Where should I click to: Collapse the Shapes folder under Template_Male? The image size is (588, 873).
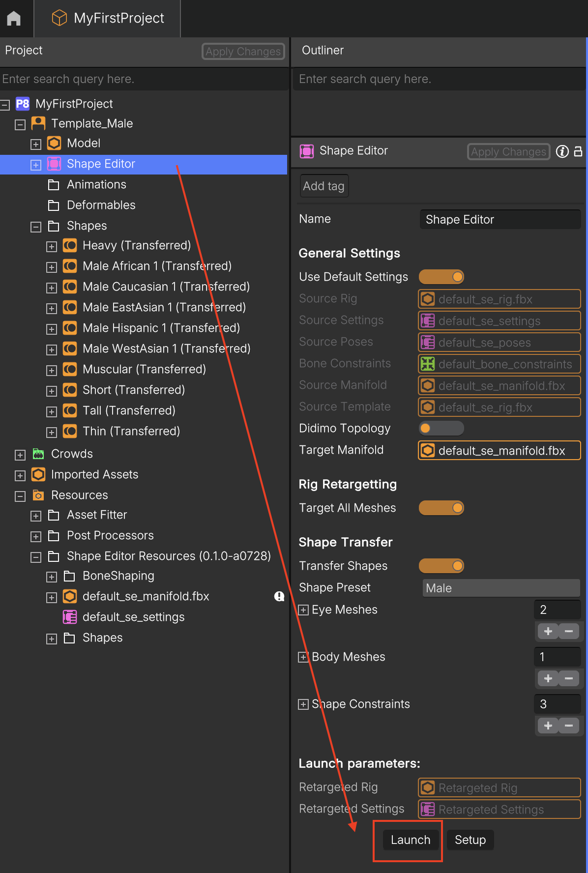(35, 227)
